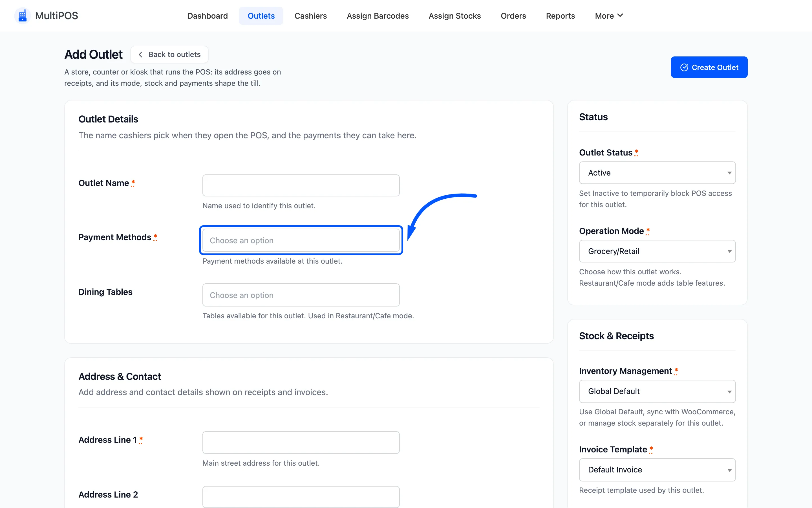The width and height of the screenshot is (812, 508).
Task: Open the Assign Stocks tab
Action: 455,16
